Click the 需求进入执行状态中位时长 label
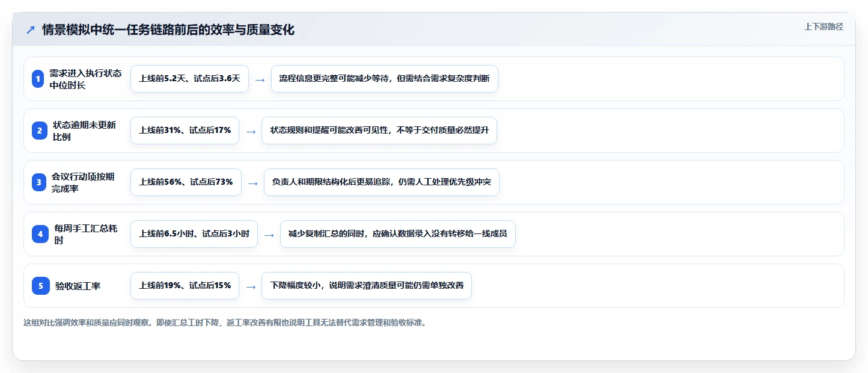The width and height of the screenshot is (868, 373). (x=85, y=79)
